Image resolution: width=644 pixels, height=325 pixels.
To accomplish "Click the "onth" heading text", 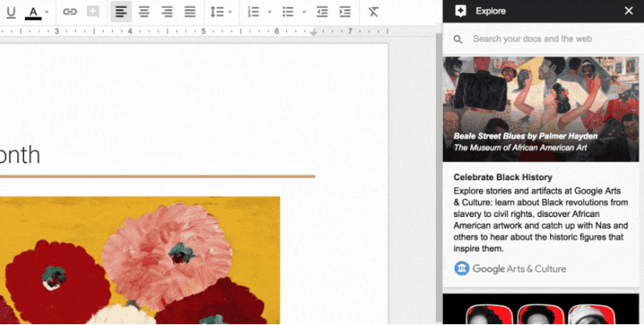I will pyautogui.click(x=20, y=155).
